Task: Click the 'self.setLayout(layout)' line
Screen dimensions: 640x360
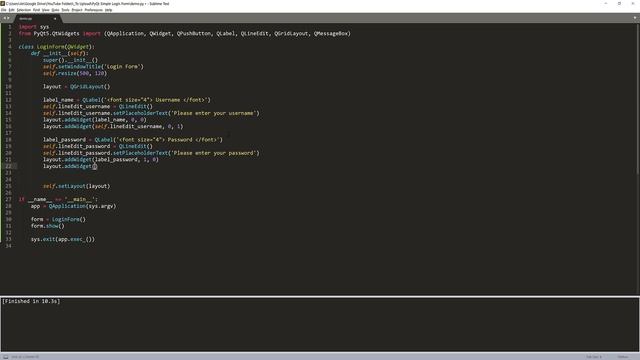Action: [77, 186]
